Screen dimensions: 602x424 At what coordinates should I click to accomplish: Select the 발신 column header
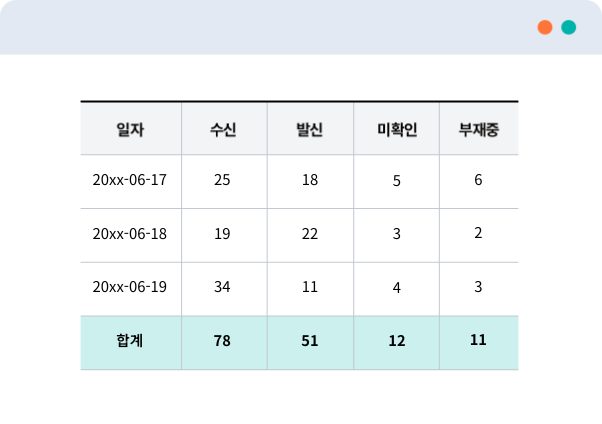click(310, 129)
